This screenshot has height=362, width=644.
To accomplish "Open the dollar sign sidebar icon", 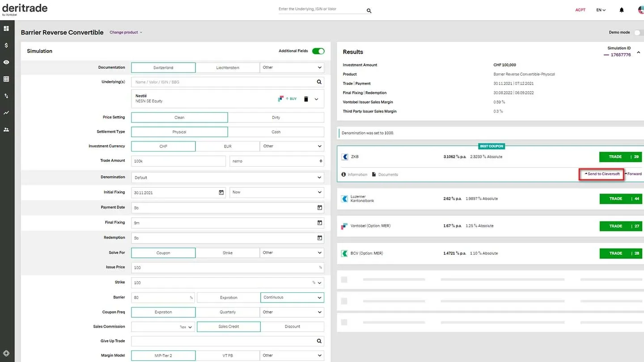I will pyautogui.click(x=6, y=45).
